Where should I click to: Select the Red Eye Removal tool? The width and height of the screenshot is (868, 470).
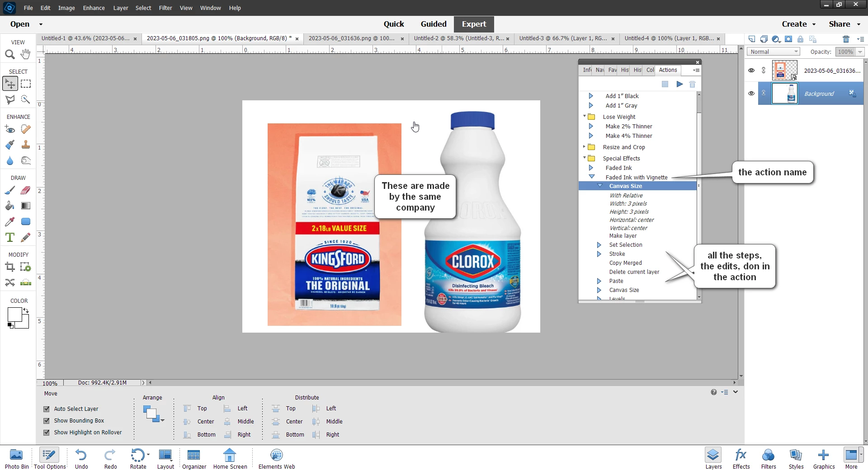(x=9, y=130)
